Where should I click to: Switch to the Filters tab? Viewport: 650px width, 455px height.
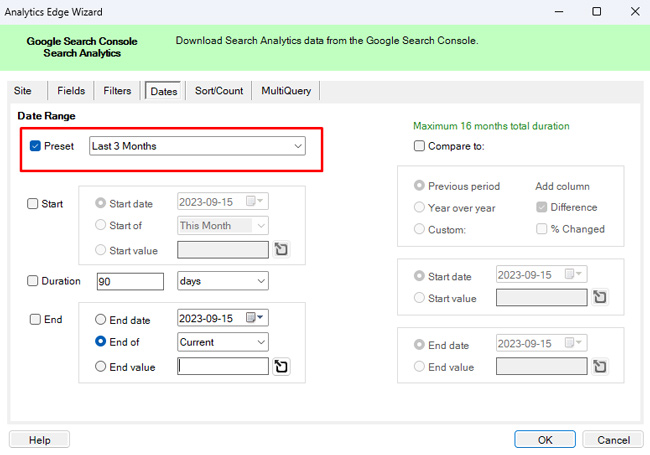[x=117, y=91]
